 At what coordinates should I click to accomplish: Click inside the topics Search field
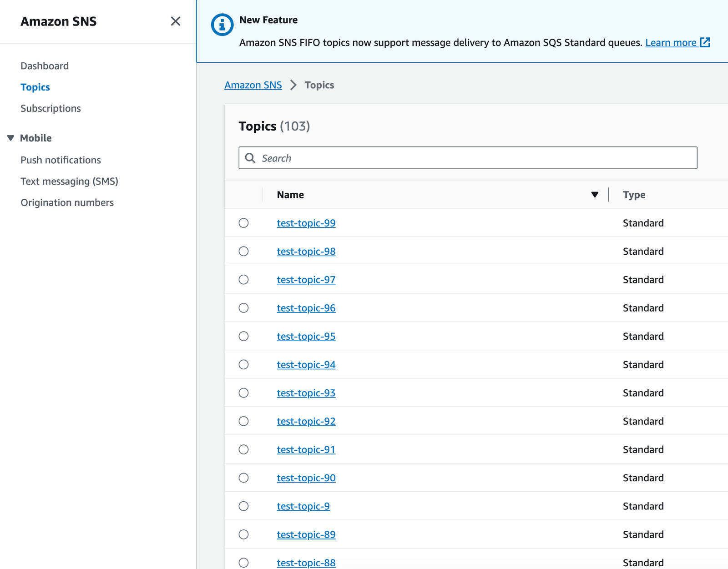pyautogui.click(x=455, y=158)
